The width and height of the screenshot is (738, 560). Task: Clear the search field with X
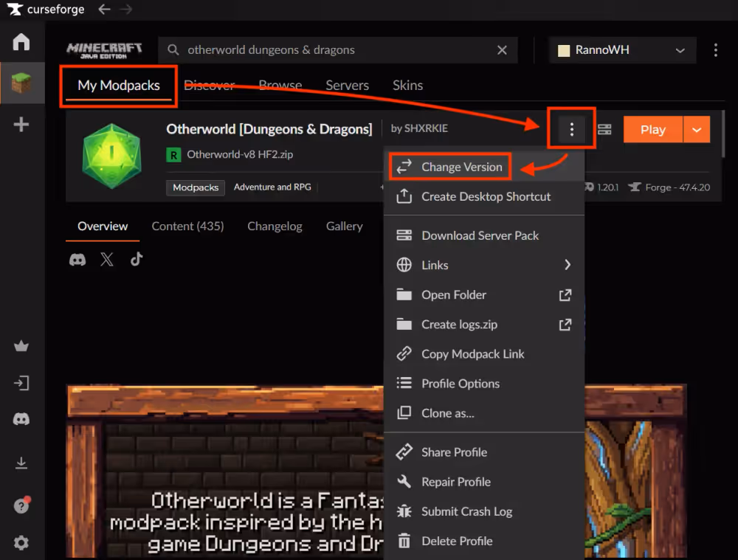coord(502,50)
